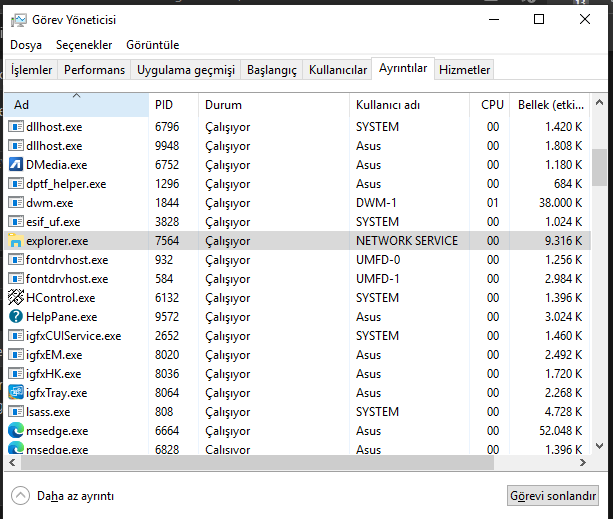613x519 pixels.
Task: Click the igfxCUIService.exe process icon
Action: pyautogui.click(x=16, y=336)
